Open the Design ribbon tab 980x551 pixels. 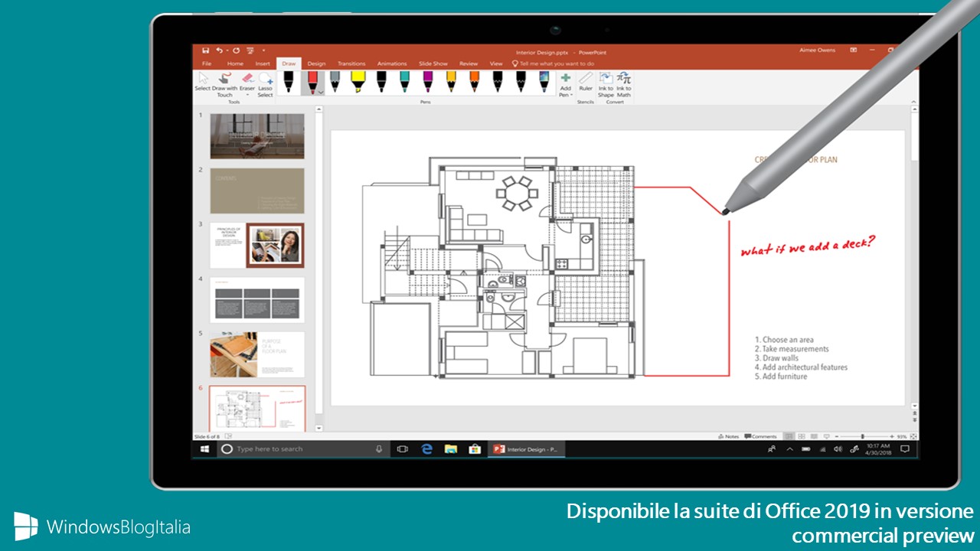(316, 64)
